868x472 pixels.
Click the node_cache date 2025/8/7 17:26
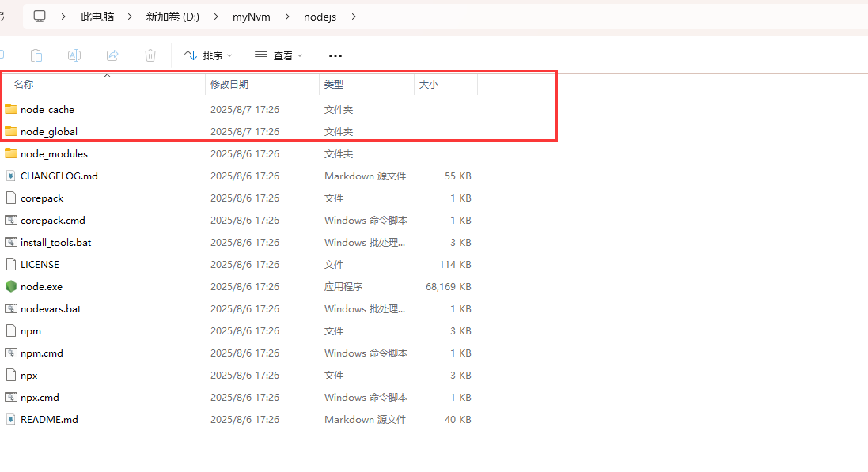pos(244,110)
